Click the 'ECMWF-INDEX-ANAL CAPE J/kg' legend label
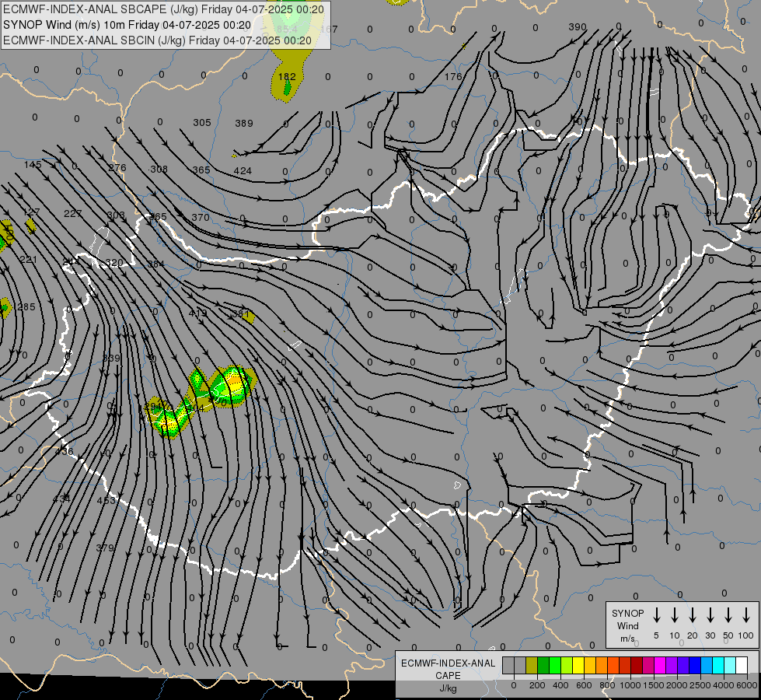Viewport: 761px width, 700px height. (448, 675)
